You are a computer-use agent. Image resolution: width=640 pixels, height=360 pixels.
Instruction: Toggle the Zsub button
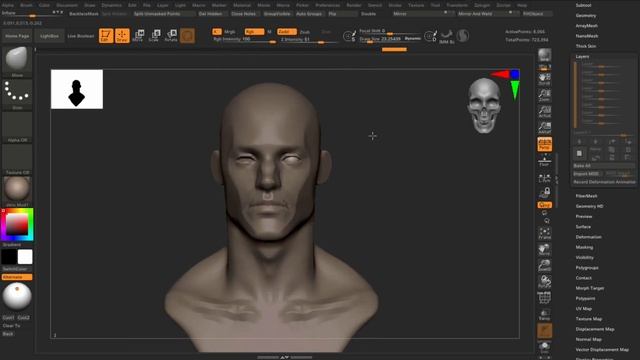[x=305, y=32]
